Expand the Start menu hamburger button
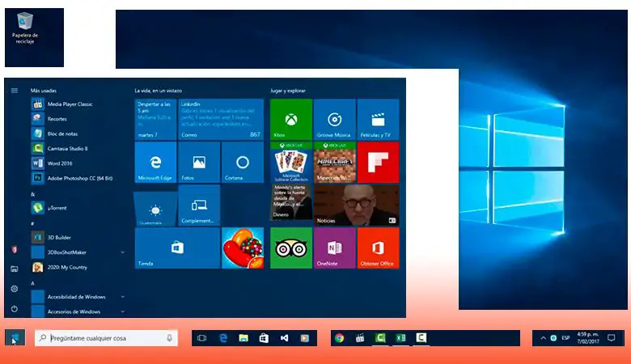The image size is (631, 364). click(15, 91)
